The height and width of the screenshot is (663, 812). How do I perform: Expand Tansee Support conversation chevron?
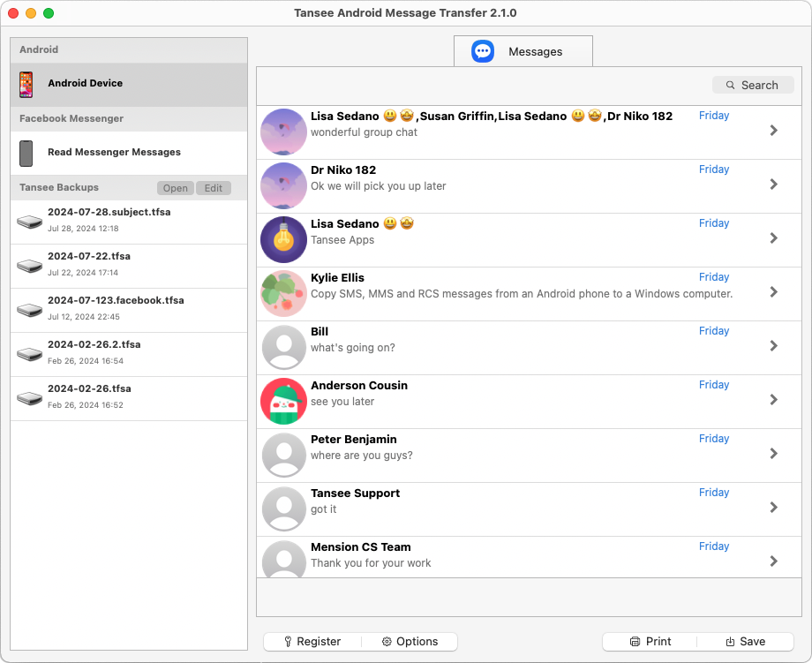(x=774, y=508)
